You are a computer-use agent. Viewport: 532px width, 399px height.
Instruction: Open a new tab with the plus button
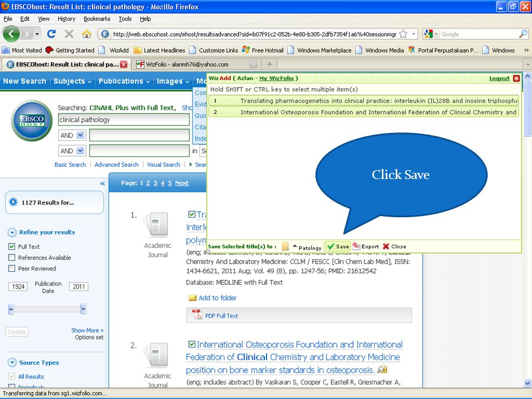pyautogui.click(x=269, y=64)
